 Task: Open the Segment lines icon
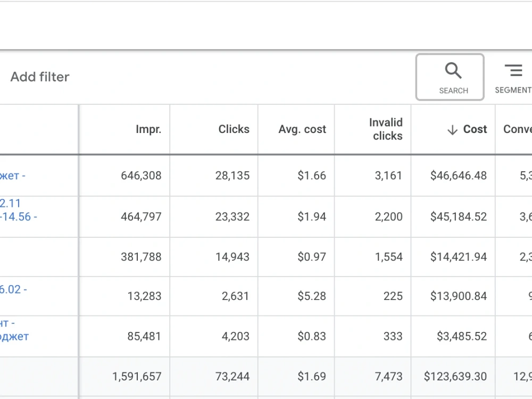pyautogui.click(x=514, y=70)
